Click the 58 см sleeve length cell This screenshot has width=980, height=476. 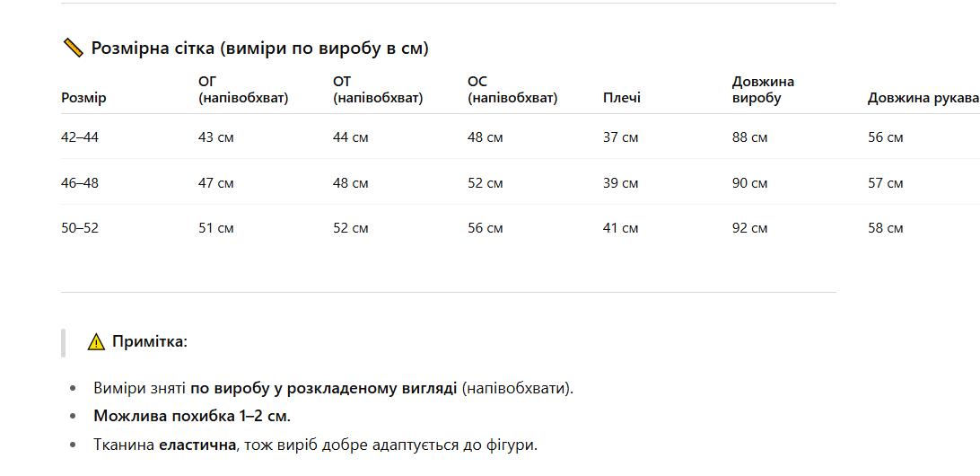click(x=885, y=228)
